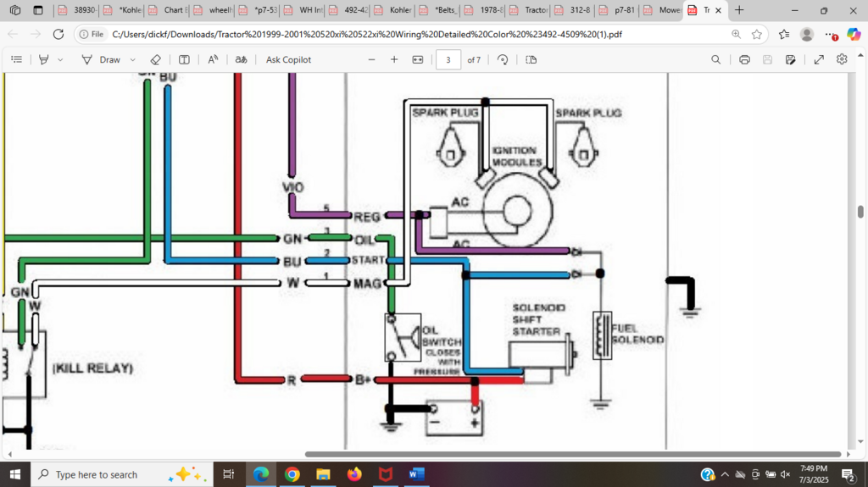Open the PDF find search icon
This screenshot has height=487, width=868.
[716, 60]
